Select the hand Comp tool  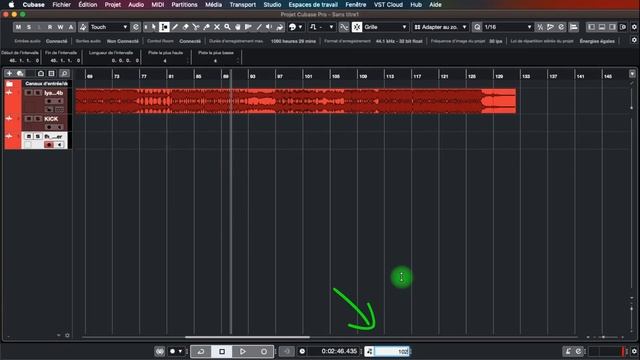point(238,27)
